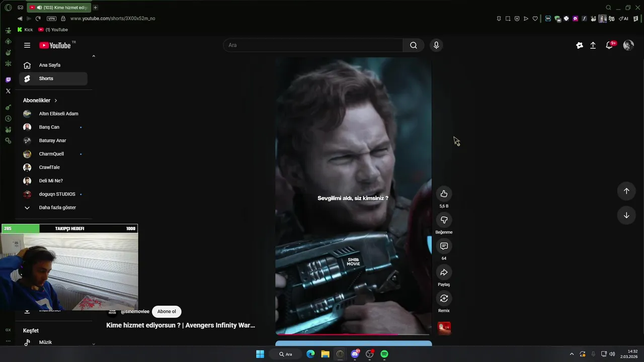The height and width of the screenshot is (362, 644).
Task: Mute the tab via speaker icon
Action: tap(39, 8)
